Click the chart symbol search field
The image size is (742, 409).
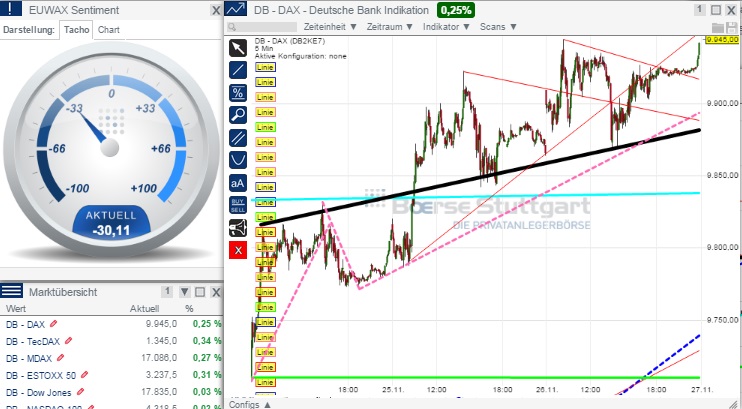(262, 27)
